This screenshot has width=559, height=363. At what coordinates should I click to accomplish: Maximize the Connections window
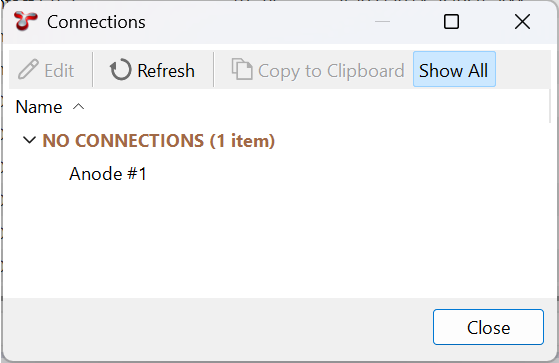(x=451, y=22)
